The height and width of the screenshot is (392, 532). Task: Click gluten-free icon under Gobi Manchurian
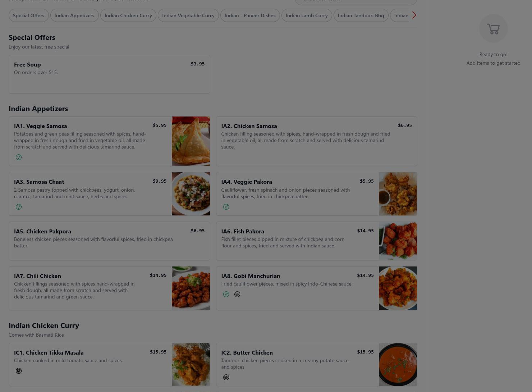(237, 294)
